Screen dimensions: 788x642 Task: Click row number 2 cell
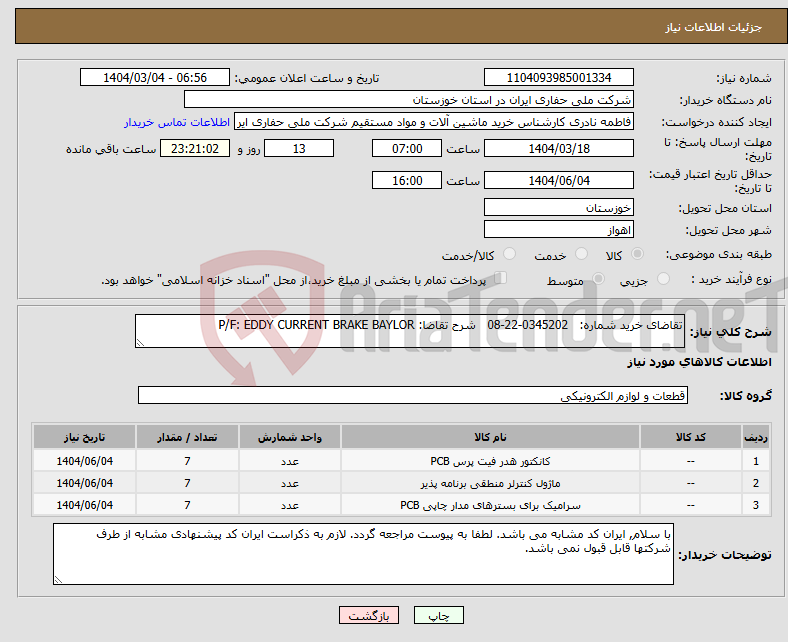point(756,483)
